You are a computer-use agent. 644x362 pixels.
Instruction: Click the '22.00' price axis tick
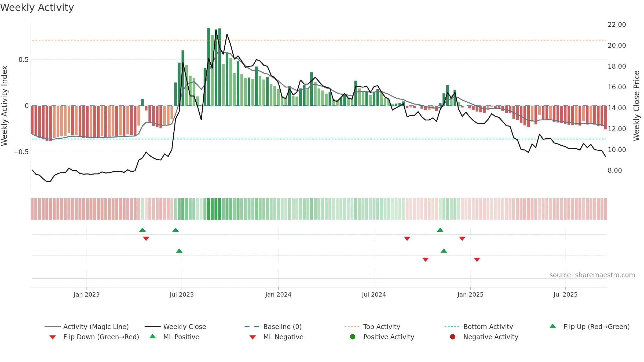617,25
